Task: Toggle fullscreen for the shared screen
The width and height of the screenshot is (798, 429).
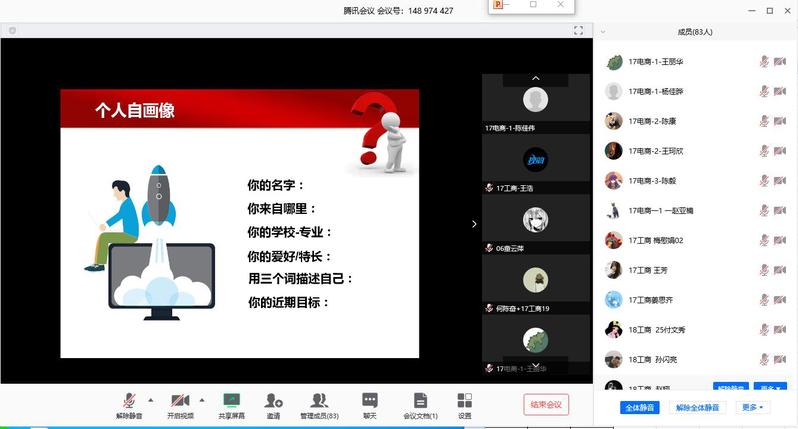Action: point(578,31)
